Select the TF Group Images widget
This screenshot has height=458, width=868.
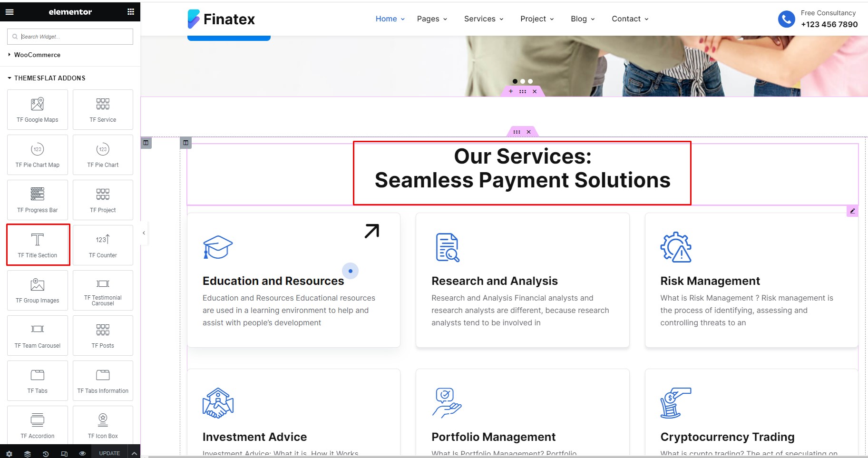38,290
